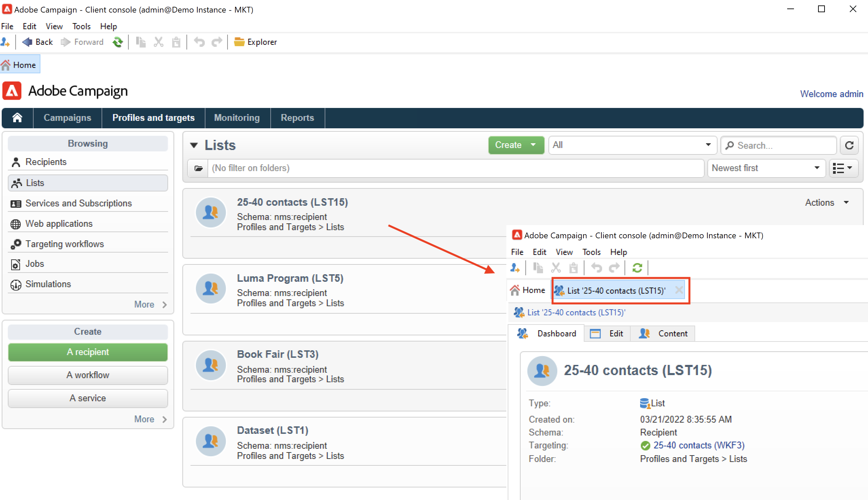Viewport: 868px width, 500px height.
Task: Switch to the Monitoring tab
Action: pyautogui.click(x=237, y=118)
